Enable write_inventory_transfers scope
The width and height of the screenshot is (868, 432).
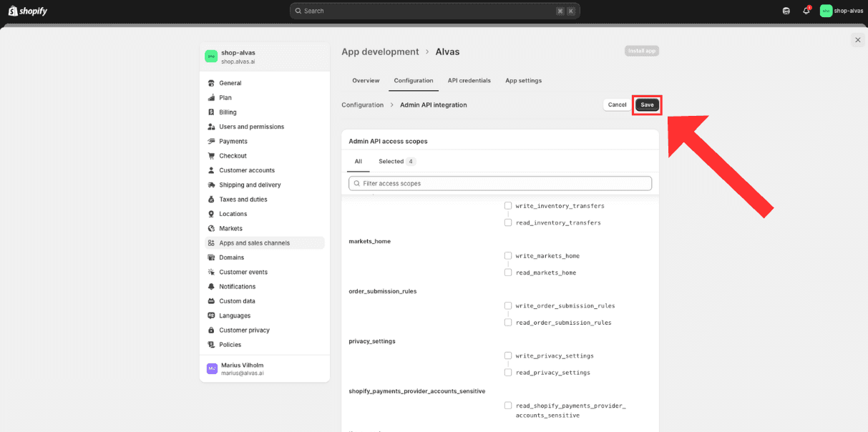tap(508, 206)
